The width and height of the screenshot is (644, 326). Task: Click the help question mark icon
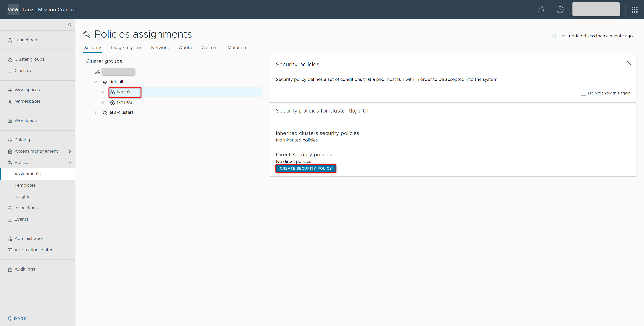560,10
